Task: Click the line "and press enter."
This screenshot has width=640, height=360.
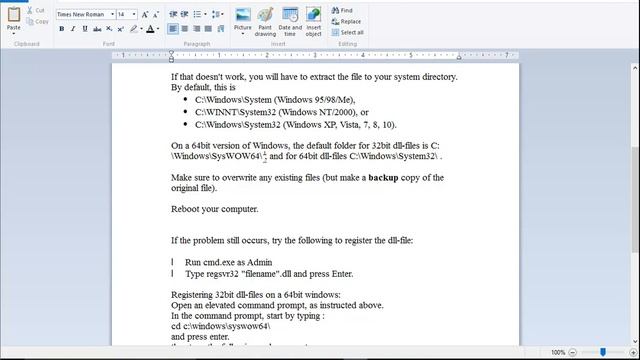Action: pos(200,337)
